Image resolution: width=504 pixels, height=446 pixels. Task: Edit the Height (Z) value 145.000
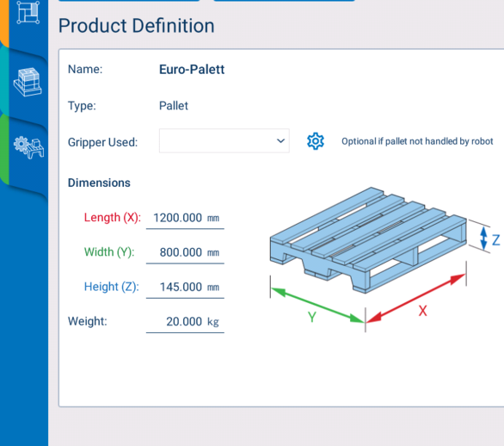pos(185,287)
